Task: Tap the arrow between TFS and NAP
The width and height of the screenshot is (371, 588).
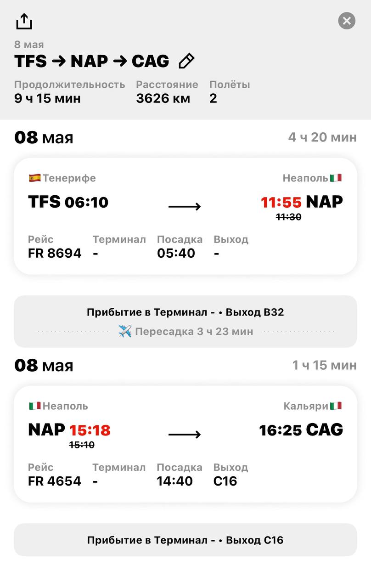Action: 185,207
